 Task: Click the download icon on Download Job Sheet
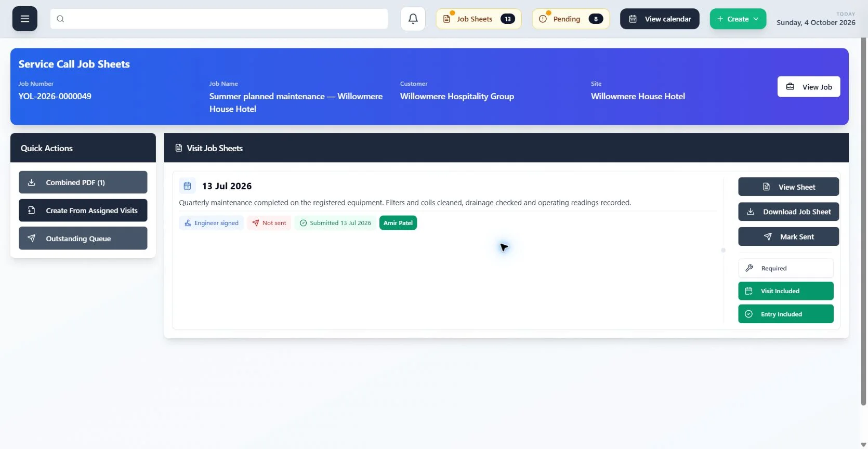751,212
